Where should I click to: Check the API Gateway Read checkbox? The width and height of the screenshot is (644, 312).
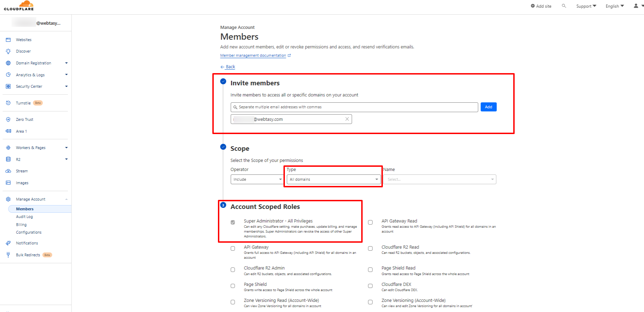tap(370, 222)
